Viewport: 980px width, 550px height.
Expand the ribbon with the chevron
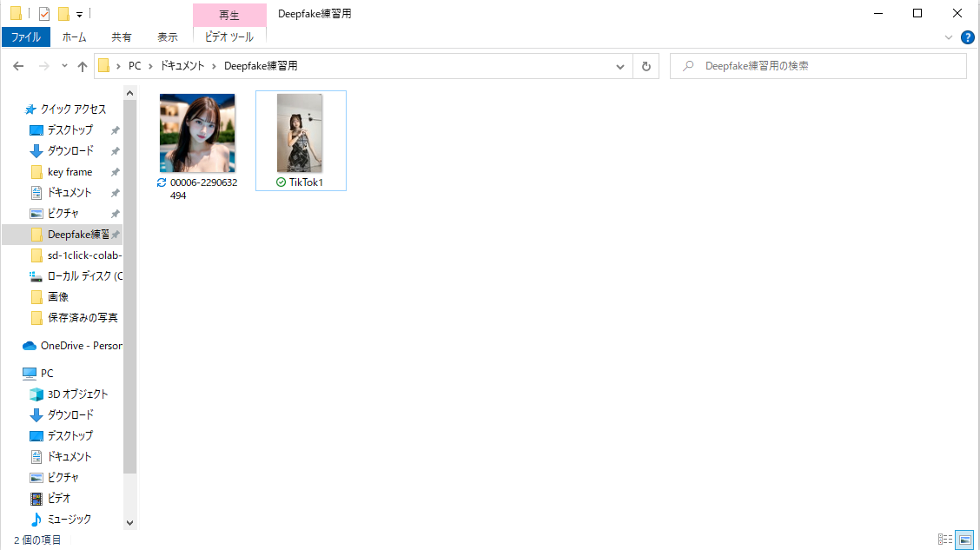949,37
